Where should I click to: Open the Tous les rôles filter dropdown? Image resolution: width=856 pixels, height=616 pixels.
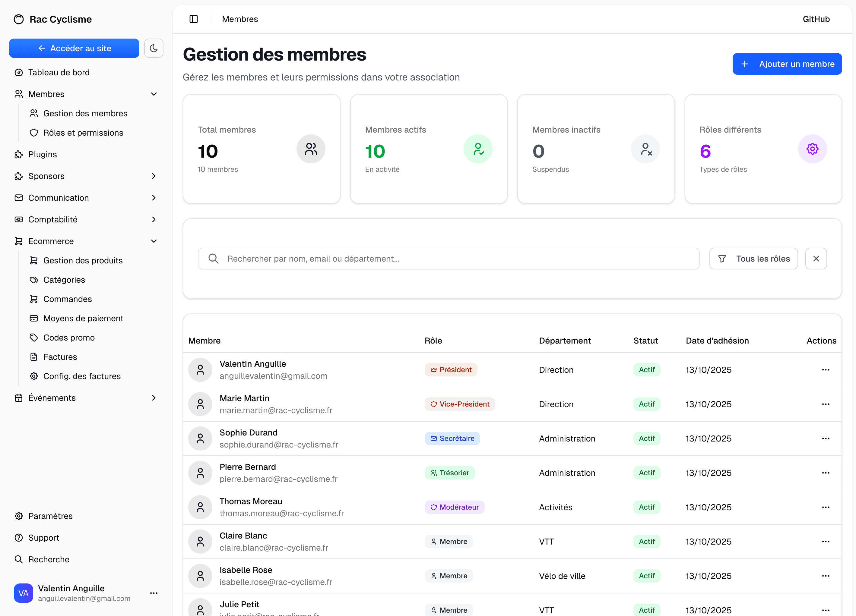pyautogui.click(x=753, y=259)
